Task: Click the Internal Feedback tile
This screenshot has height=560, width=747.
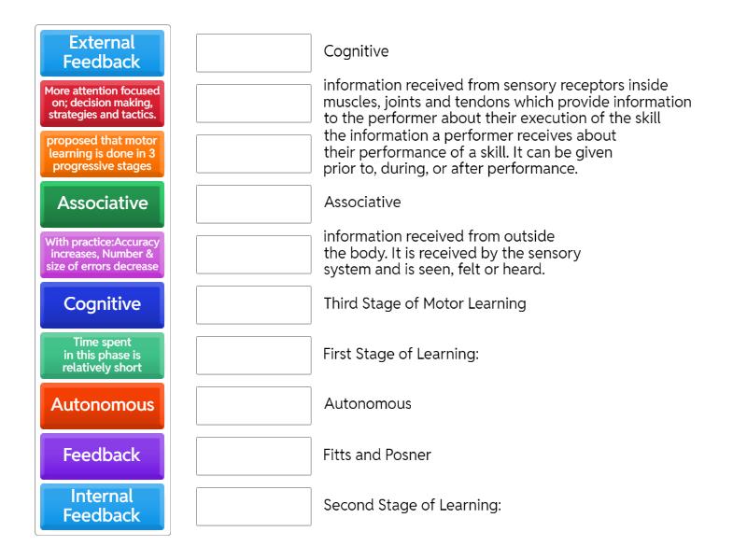Action: [101, 507]
